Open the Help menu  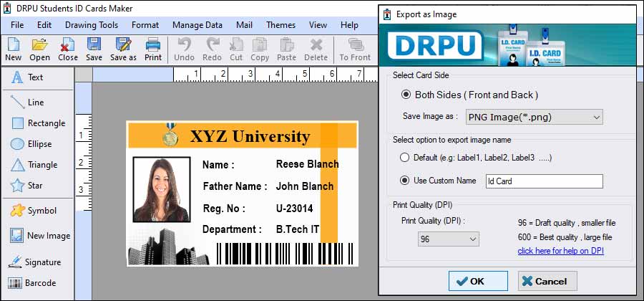349,25
